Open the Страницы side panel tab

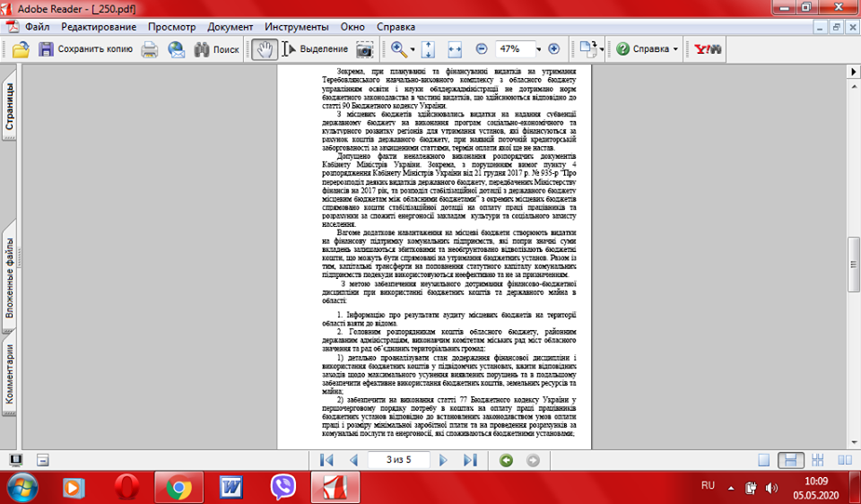(10, 107)
